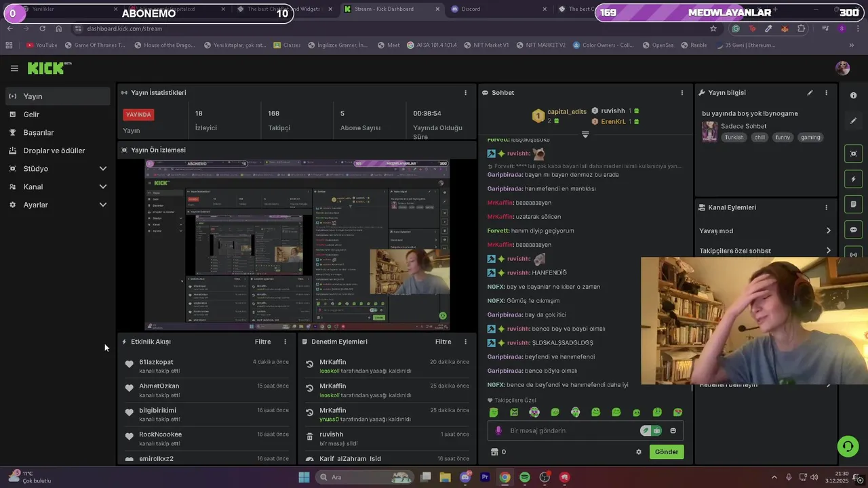Open chat settings gear icon
The image size is (868, 488).
[x=638, y=452]
